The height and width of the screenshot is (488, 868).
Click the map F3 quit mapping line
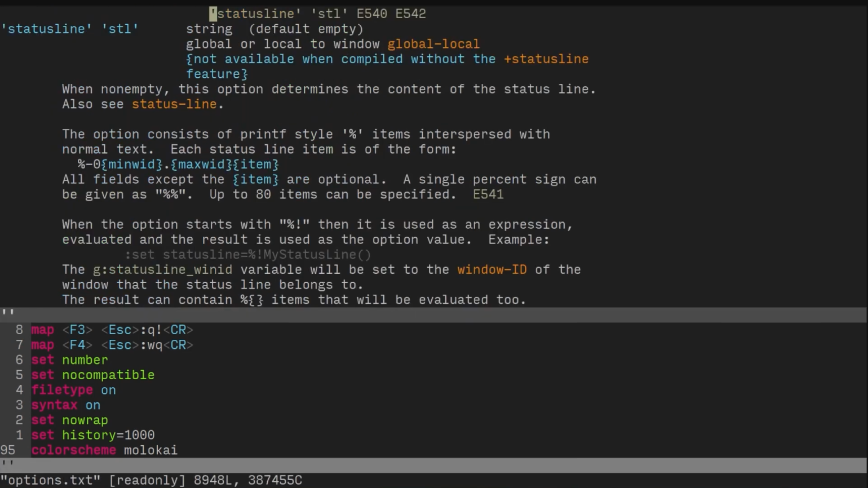[x=112, y=330]
